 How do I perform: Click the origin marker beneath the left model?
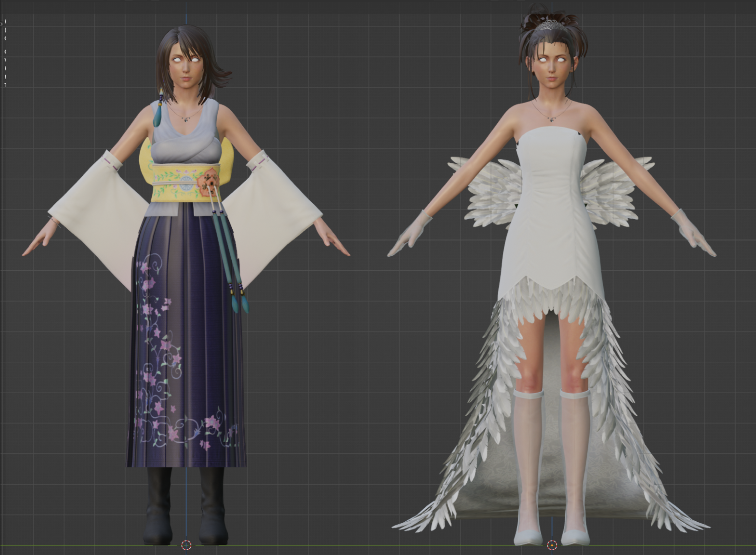(186, 545)
